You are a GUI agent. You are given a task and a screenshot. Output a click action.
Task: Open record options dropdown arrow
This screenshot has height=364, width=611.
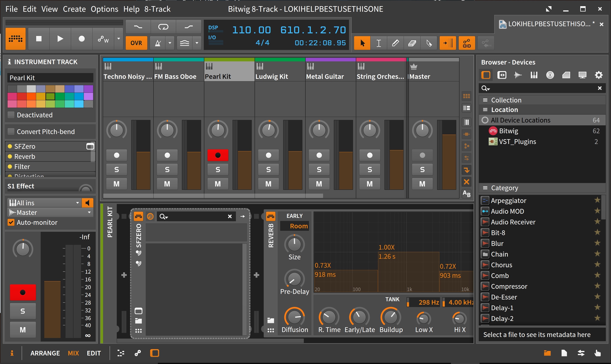click(x=119, y=39)
